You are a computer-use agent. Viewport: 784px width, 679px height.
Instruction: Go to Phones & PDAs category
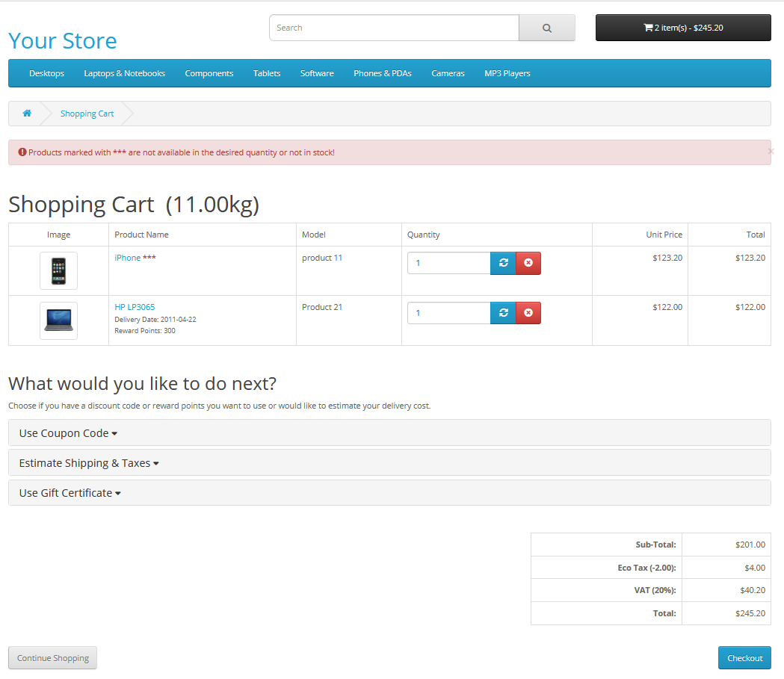383,73
